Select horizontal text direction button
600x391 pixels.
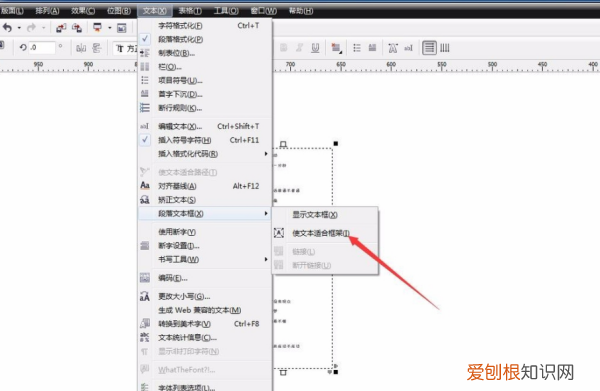(x=429, y=48)
